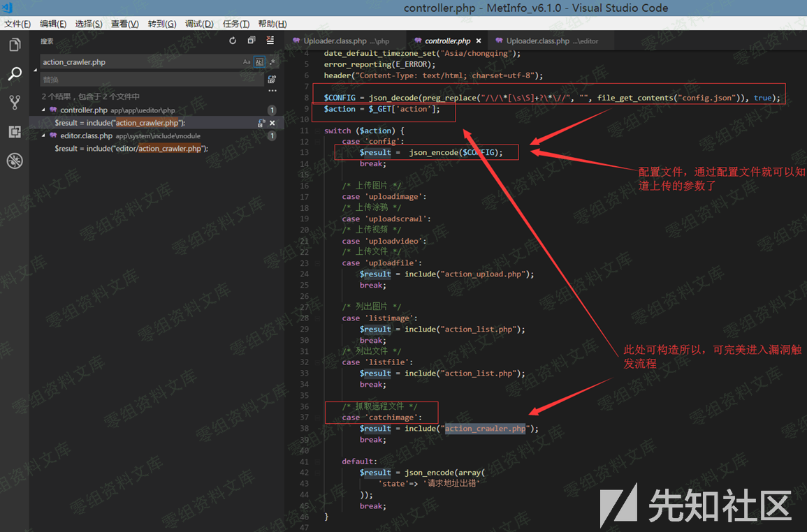Collapse the replace field toggle arrow

pyautogui.click(x=35, y=71)
